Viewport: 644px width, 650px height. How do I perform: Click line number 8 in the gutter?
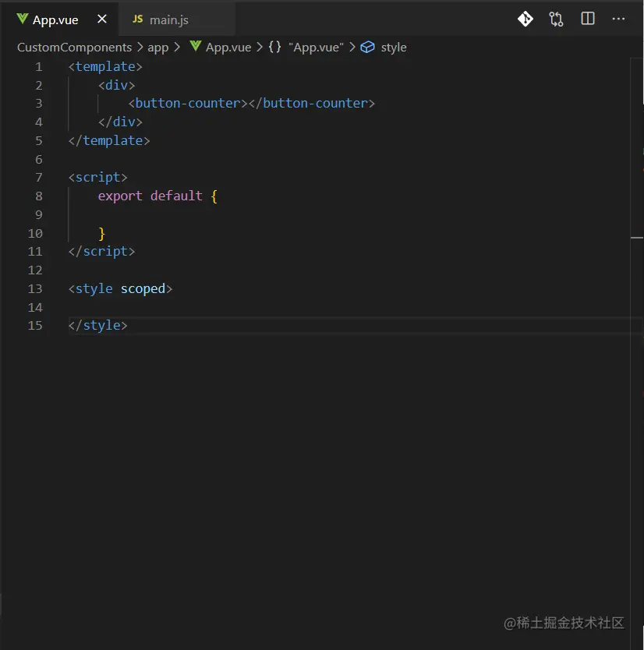tap(38, 196)
